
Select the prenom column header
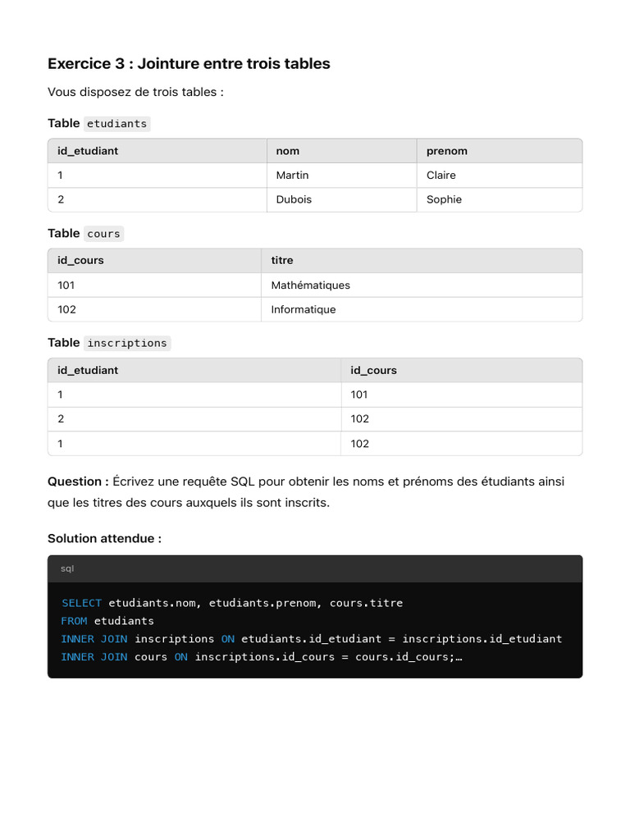click(x=500, y=151)
